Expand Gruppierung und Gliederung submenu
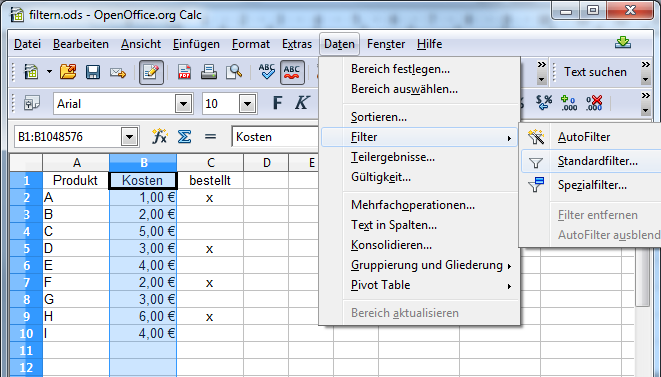The height and width of the screenshot is (377, 661). click(419, 265)
